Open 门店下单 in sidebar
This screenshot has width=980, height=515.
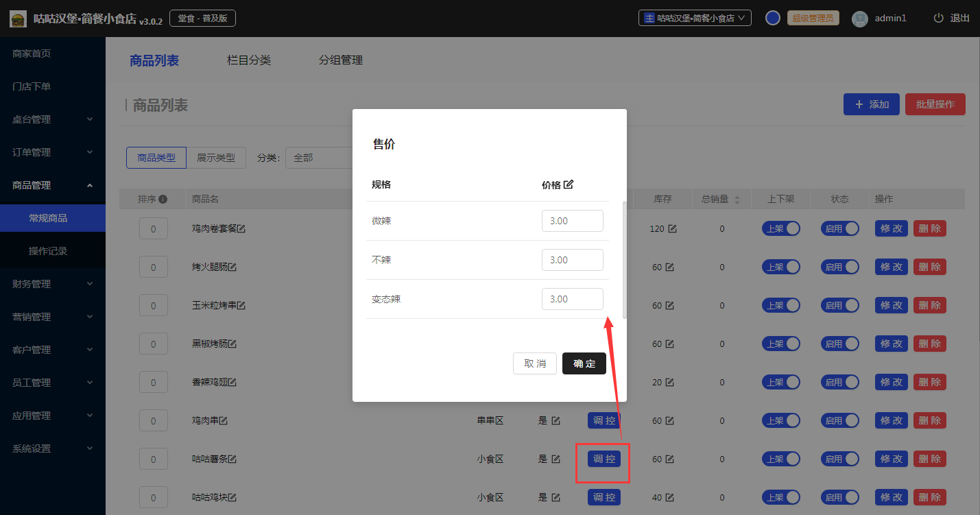pyautogui.click(x=53, y=86)
